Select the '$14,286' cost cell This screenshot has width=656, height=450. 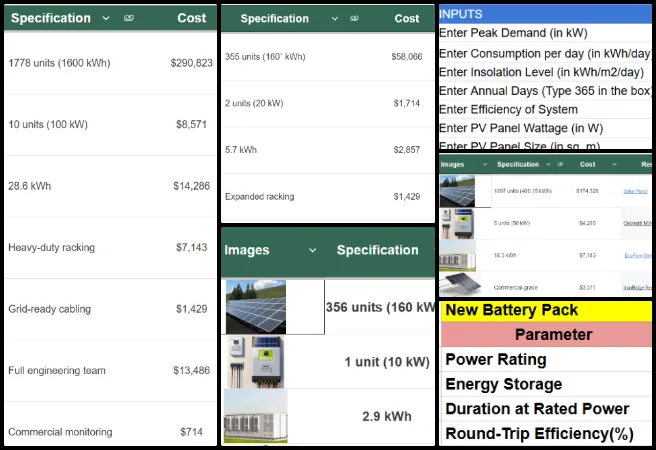pos(192,186)
